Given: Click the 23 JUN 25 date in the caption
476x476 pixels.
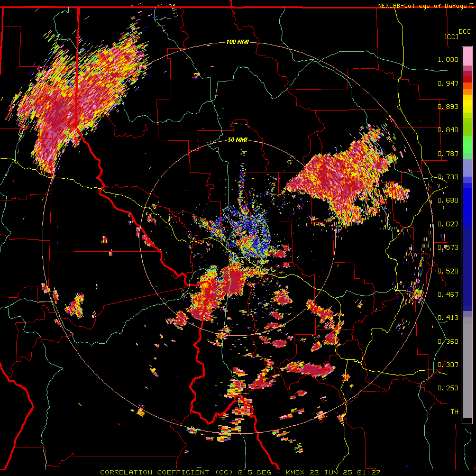Looking at the screenshot, I should pos(331,472).
